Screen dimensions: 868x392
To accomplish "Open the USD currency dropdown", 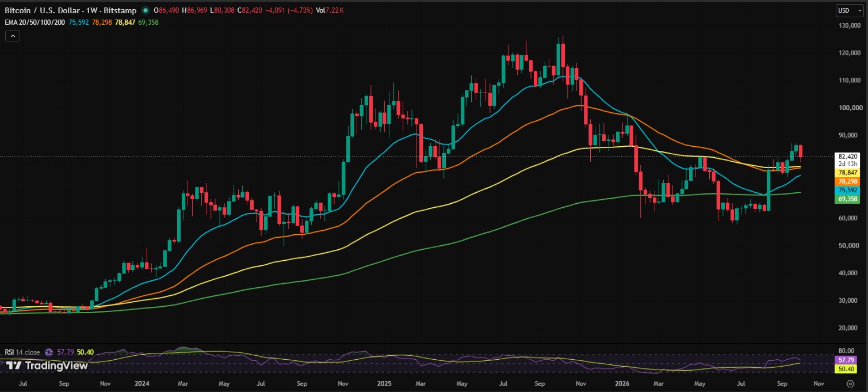I will point(850,10).
